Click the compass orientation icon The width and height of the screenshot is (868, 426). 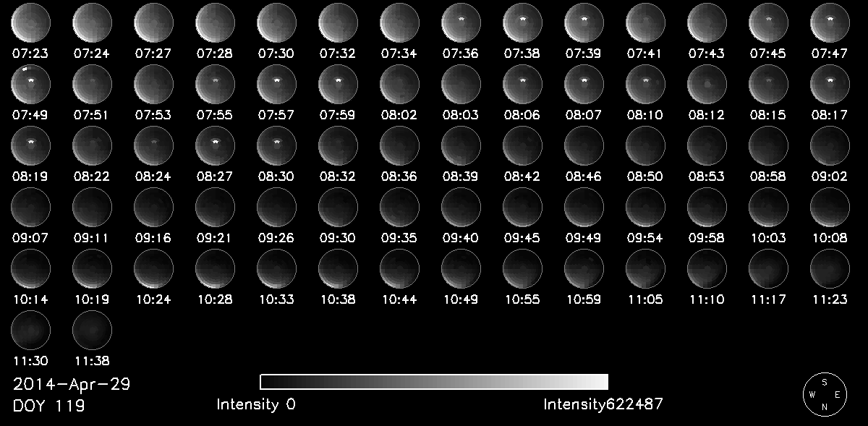[824, 395]
